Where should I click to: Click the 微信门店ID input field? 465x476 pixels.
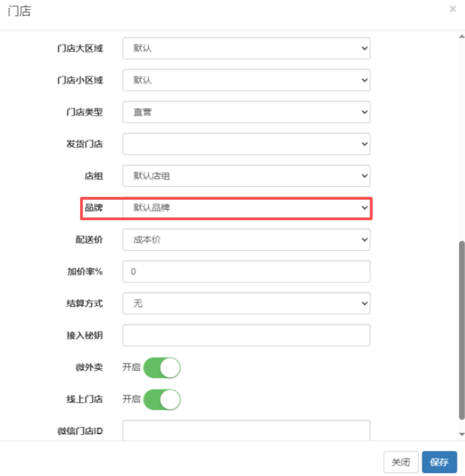(246, 430)
